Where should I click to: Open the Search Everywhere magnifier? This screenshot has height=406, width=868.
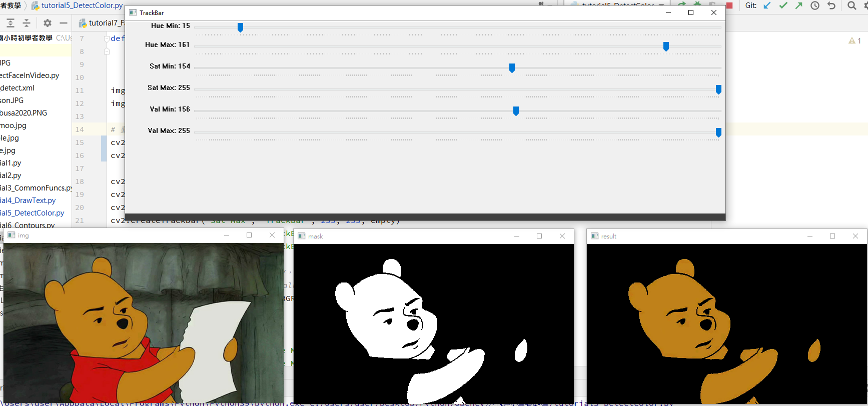pos(851,5)
